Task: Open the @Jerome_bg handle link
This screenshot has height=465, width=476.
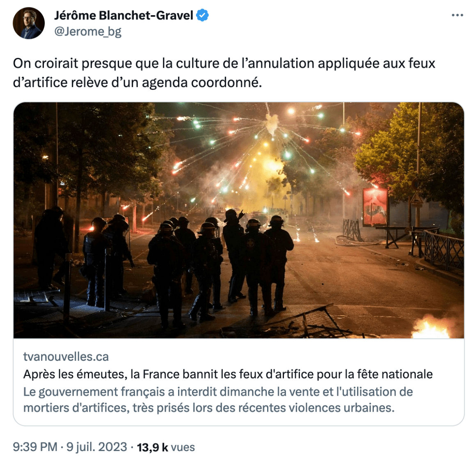Action: click(x=88, y=31)
